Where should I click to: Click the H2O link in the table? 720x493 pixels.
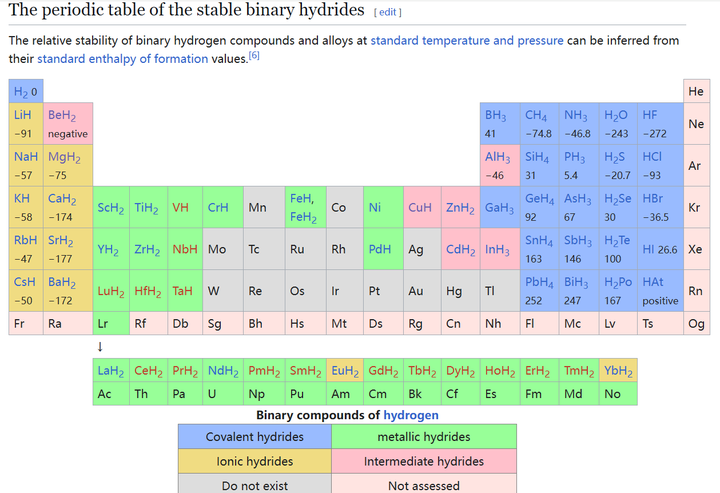click(x=615, y=115)
